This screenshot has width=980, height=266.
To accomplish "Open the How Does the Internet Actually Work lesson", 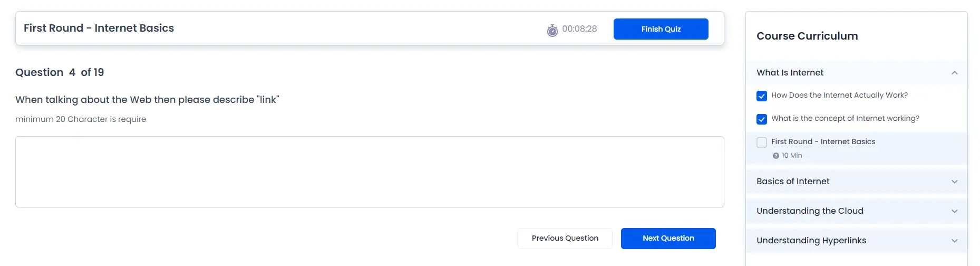I will click(839, 95).
